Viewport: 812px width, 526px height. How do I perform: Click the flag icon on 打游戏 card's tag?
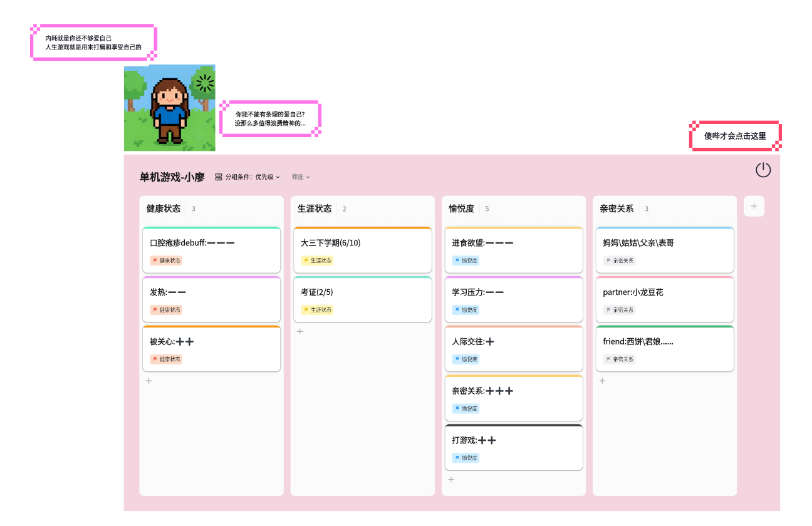tap(457, 457)
